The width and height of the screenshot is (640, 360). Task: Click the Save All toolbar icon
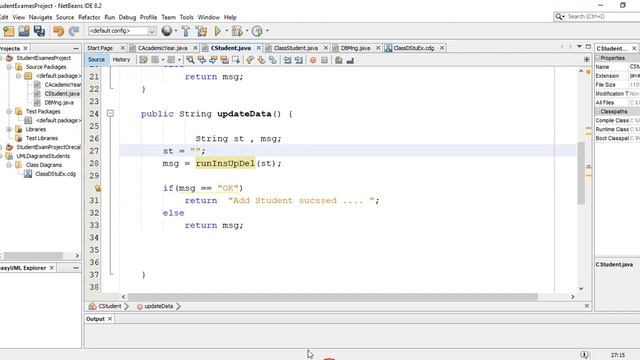pyautogui.click(x=40, y=31)
